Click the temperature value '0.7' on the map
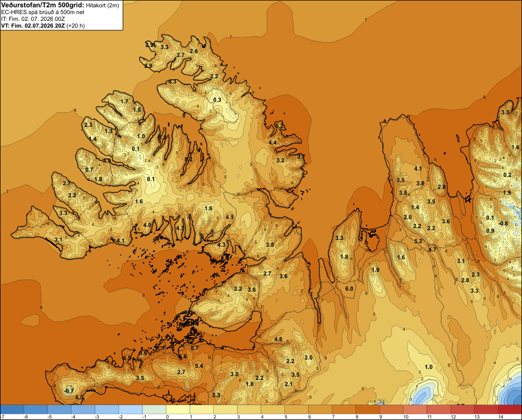Screen dimensions: 522x420 click(x=89, y=170)
